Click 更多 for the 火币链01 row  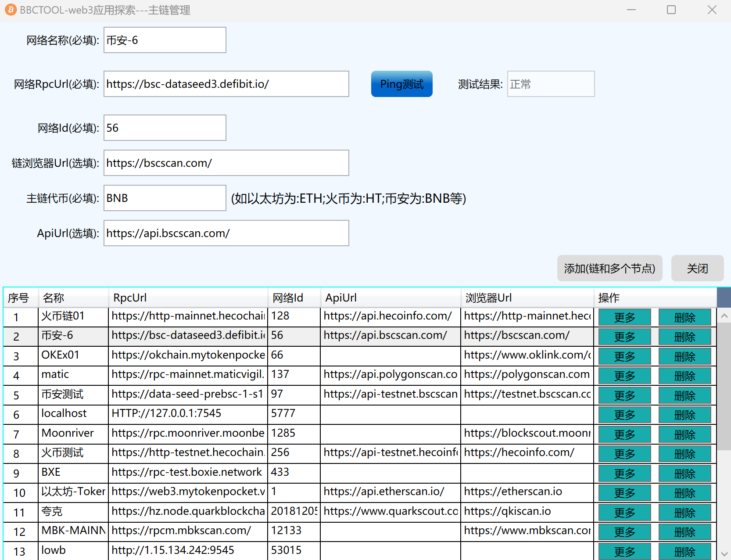(x=624, y=317)
